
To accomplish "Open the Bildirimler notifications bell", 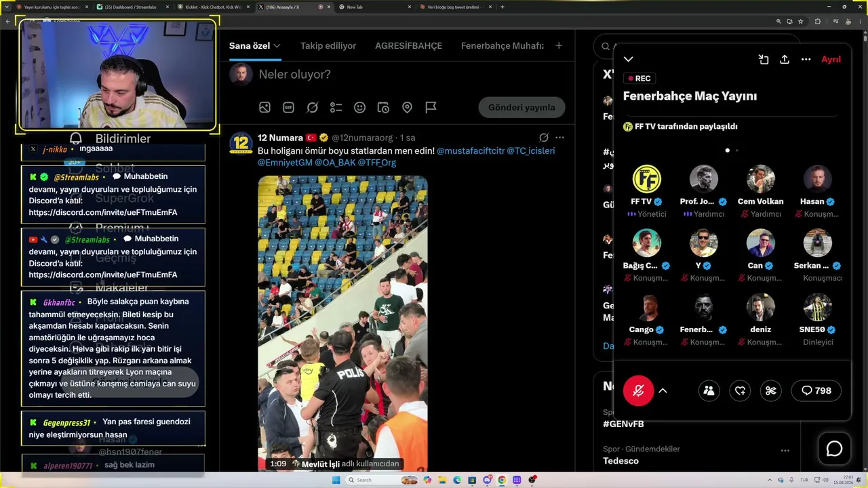I will tap(76, 139).
